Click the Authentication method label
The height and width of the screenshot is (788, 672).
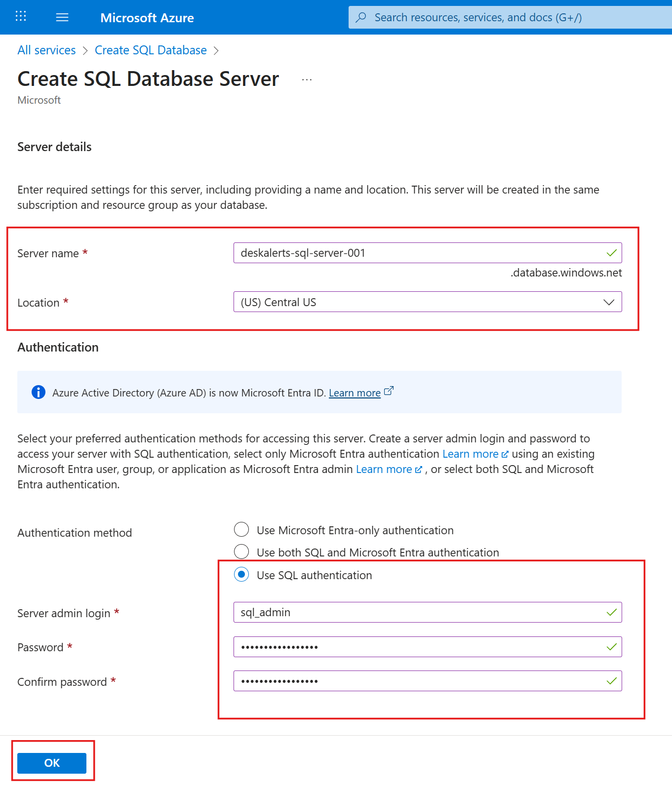click(x=75, y=533)
